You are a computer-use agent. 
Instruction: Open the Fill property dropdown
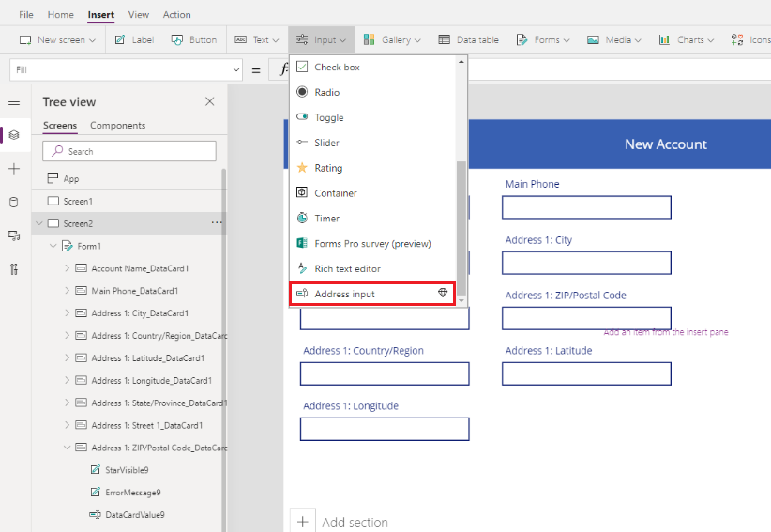236,69
